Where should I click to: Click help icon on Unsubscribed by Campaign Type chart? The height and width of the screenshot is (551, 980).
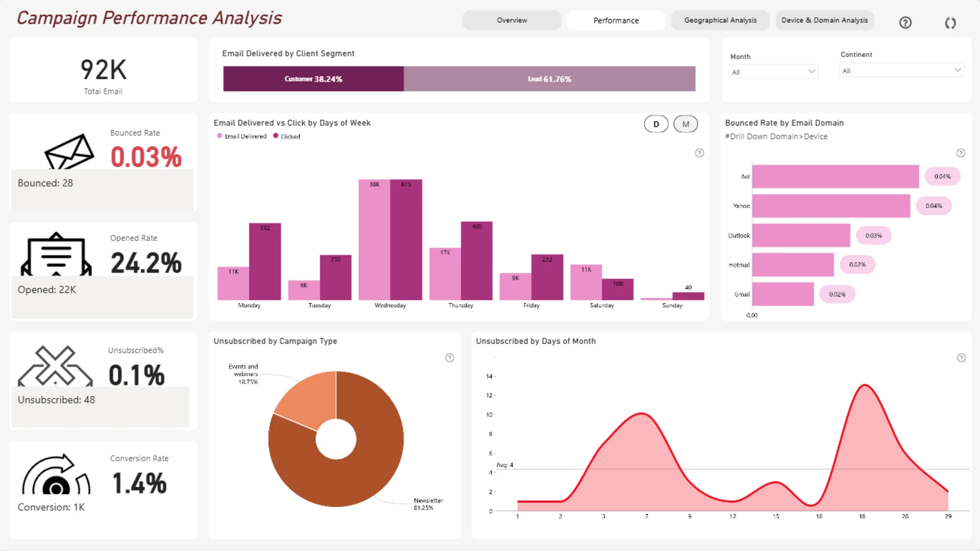[450, 358]
